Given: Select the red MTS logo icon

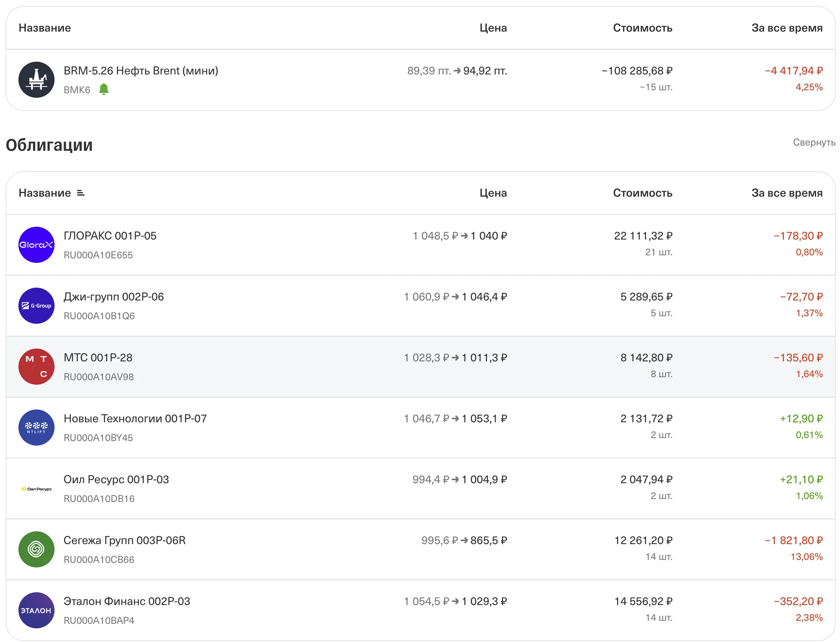Looking at the screenshot, I should [x=36, y=367].
